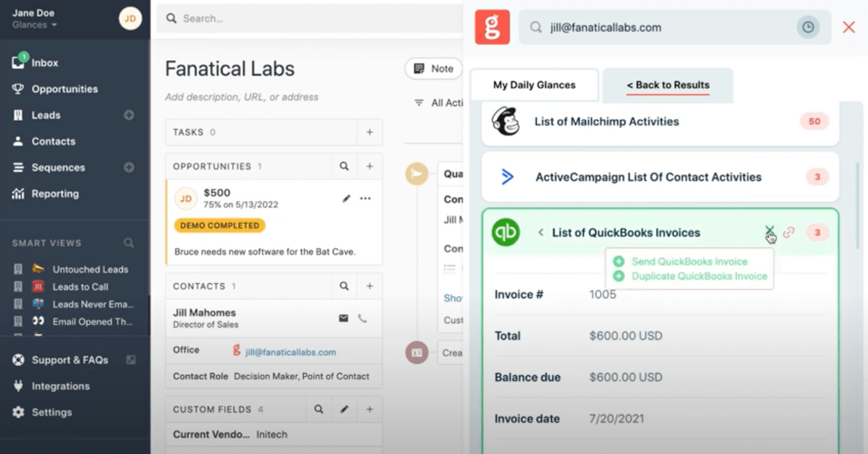Close the Glances panel
868x454 pixels.
coord(848,27)
